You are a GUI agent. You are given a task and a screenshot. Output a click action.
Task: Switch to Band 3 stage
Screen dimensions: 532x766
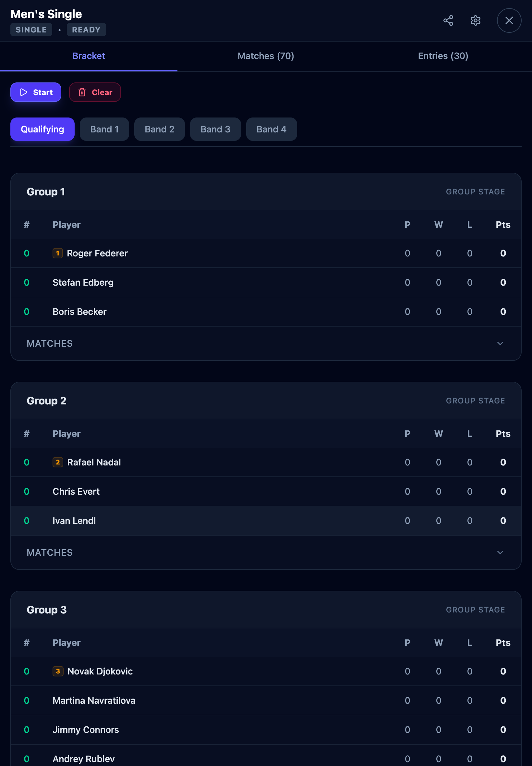pyautogui.click(x=215, y=130)
